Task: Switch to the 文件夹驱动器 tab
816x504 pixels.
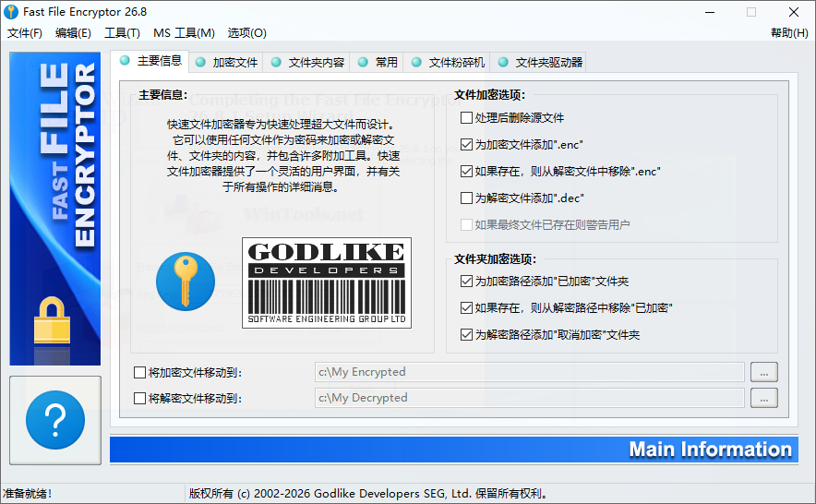Action: click(x=539, y=63)
